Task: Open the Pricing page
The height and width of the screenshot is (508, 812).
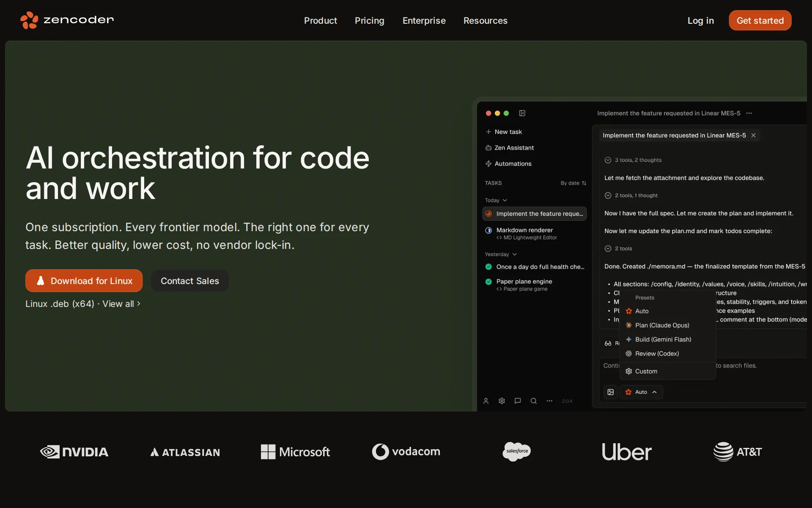Action: (369, 20)
